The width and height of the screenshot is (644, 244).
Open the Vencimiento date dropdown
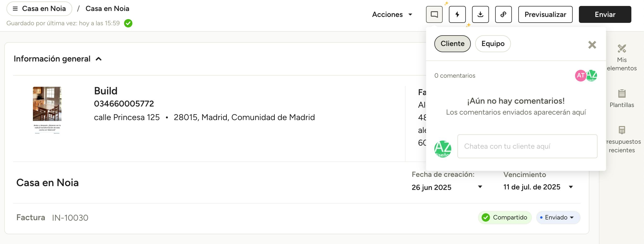point(571,187)
